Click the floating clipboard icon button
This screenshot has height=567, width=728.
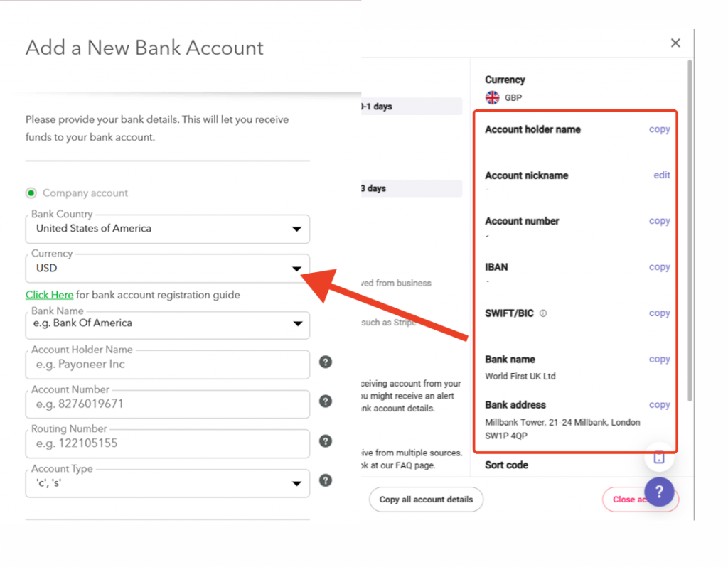(x=659, y=458)
